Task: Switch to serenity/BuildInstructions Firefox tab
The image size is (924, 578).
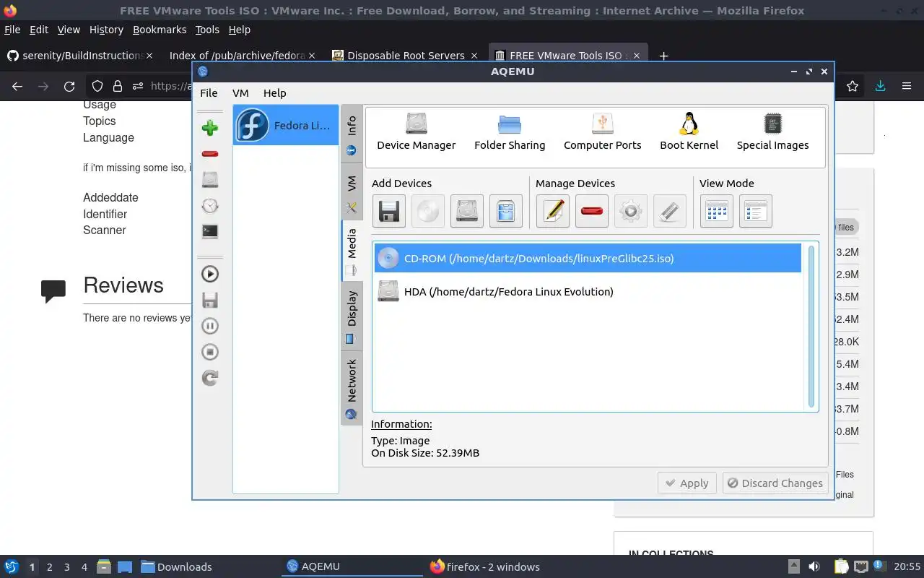Action: [x=81, y=56]
